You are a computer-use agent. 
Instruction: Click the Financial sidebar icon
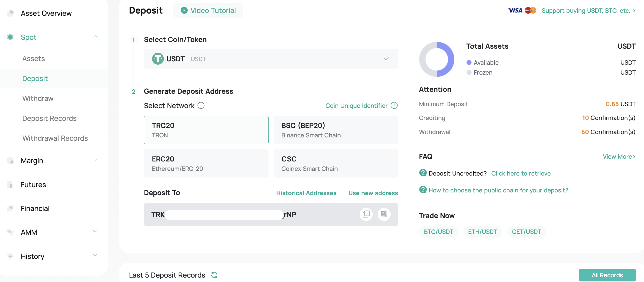pos(11,208)
